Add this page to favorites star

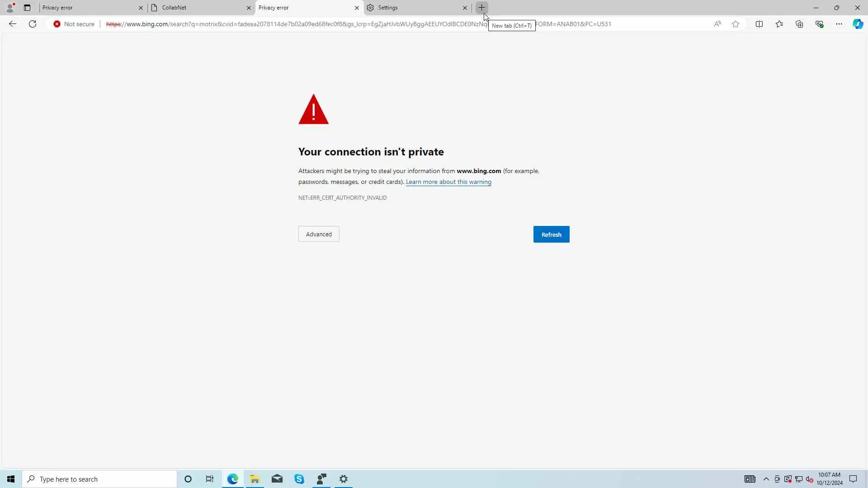tap(736, 24)
